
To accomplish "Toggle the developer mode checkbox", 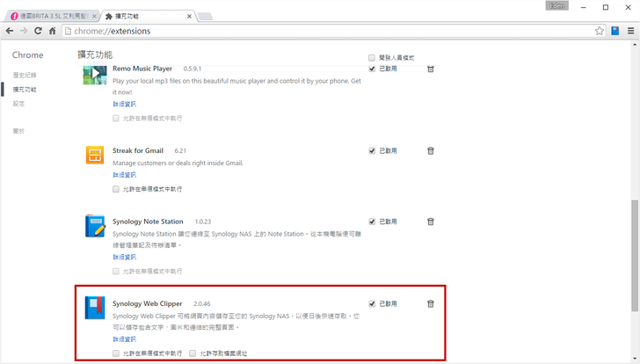I will [x=371, y=57].
